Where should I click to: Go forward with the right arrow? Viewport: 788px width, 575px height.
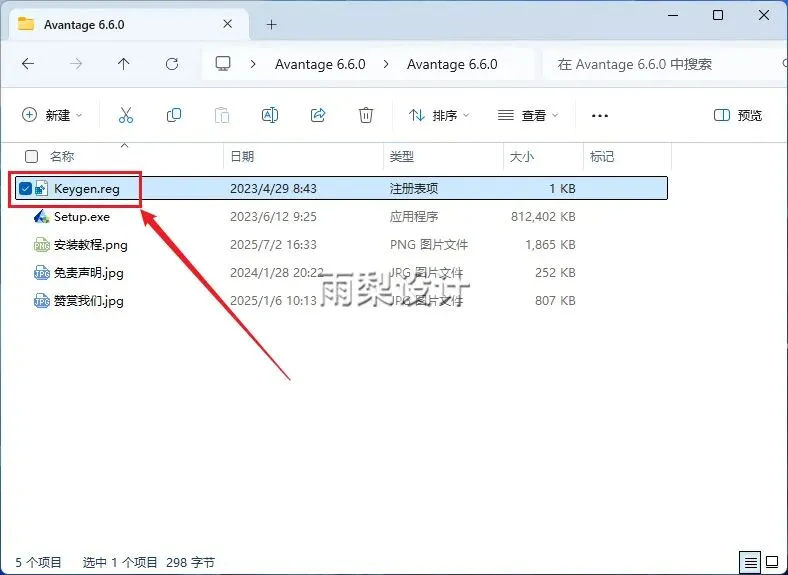[76, 64]
